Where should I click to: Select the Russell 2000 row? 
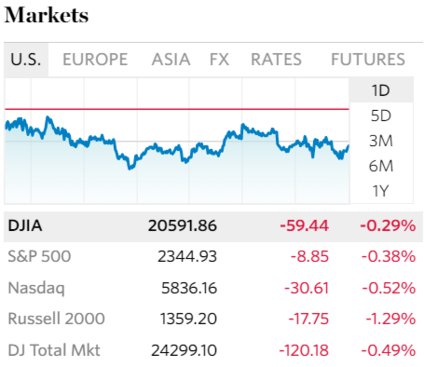213,319
